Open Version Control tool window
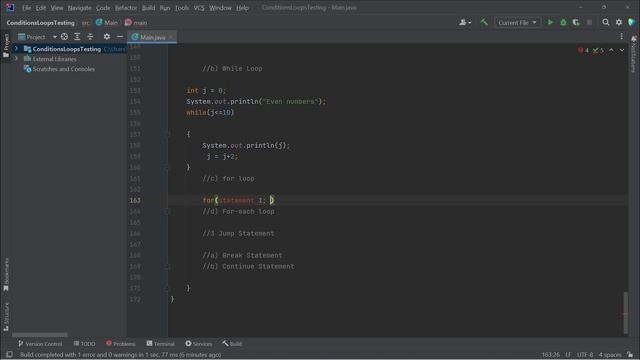 40,344
